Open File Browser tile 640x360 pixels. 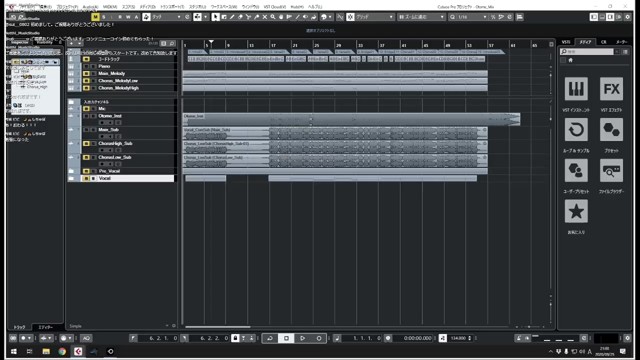click(611, 171)
